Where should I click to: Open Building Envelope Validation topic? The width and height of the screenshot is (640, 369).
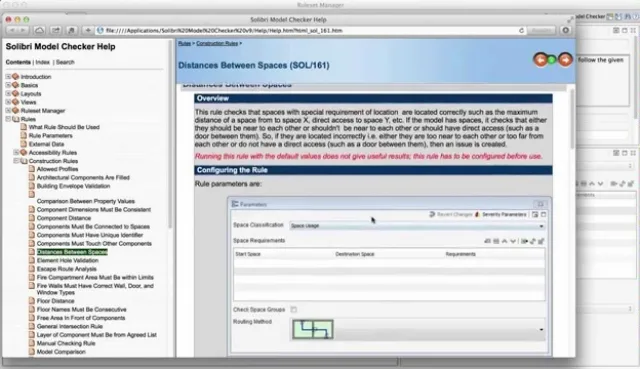pos(73,186)
